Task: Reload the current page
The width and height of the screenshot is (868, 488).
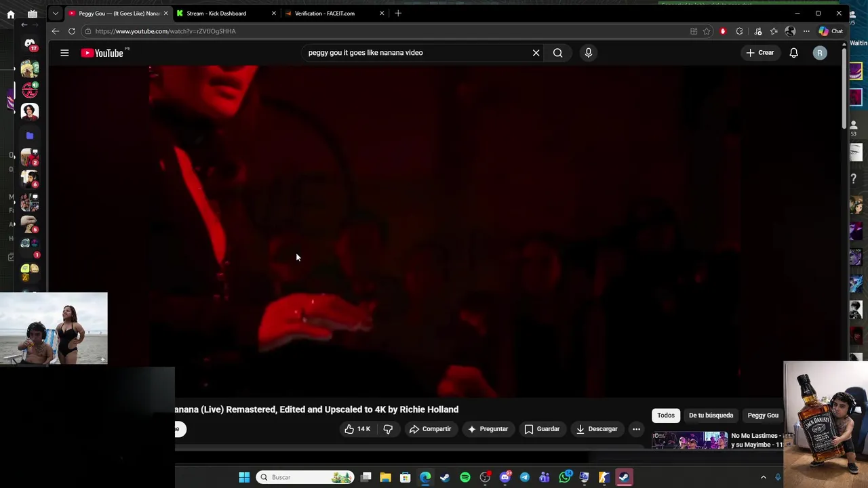Action: click(71, 31)
